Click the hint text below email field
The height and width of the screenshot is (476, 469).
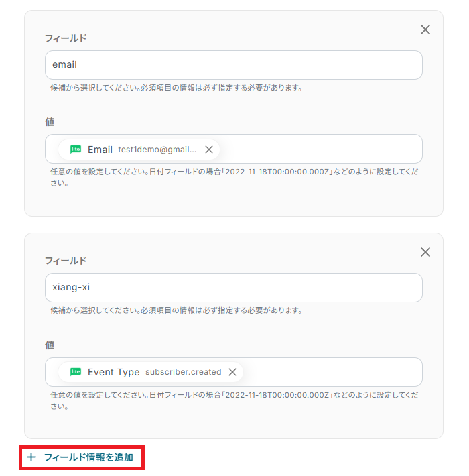click(176, 88)
